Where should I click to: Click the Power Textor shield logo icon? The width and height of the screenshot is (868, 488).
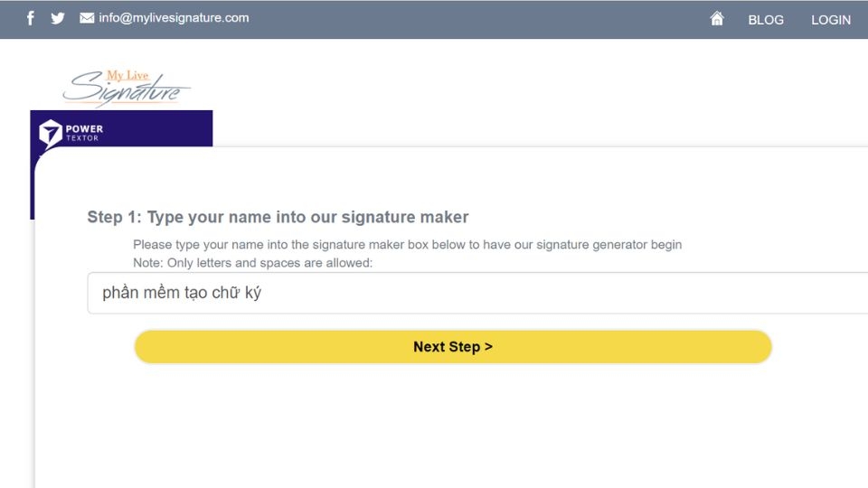click(x=51, y=134)
